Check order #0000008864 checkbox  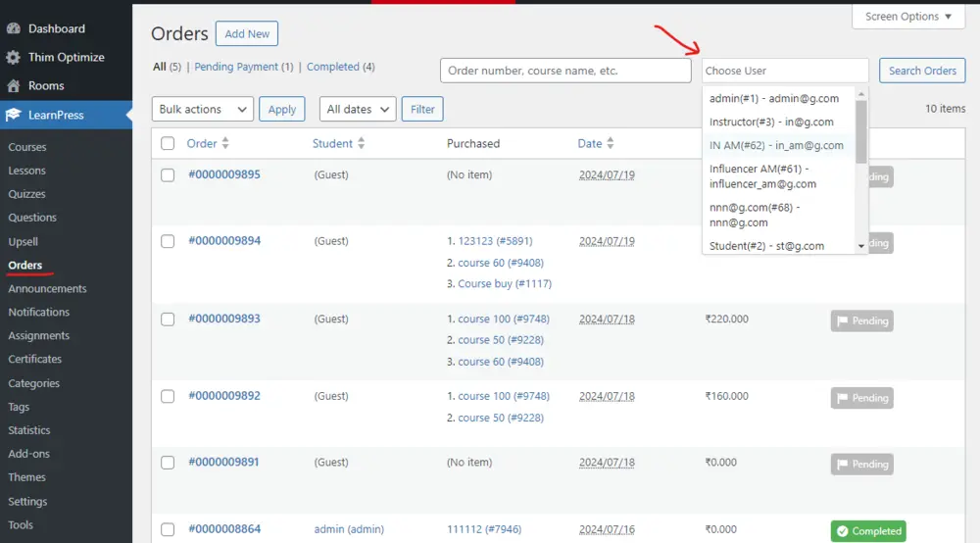tap(168, 529)
